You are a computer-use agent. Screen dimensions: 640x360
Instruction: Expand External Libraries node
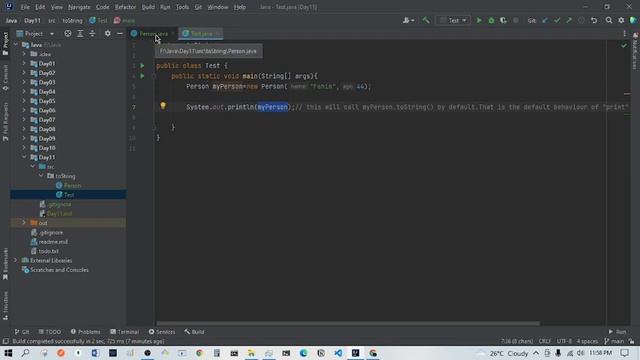coord(16,260)
